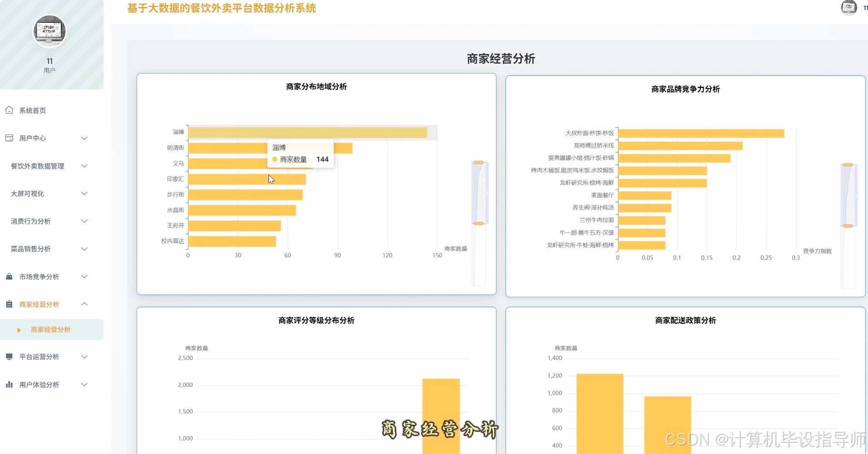Click the second bar in delivery policy chart
This screenshot has height=454, width=868.
pos(668,425)
